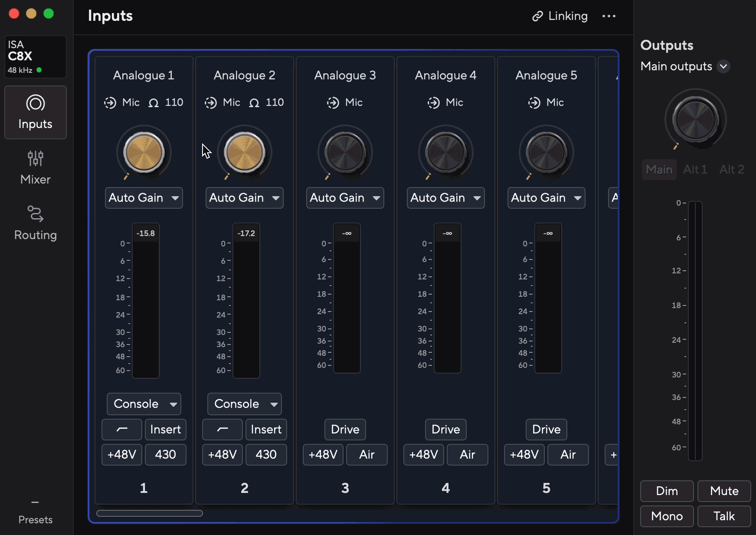Viewport: 756px width, 535px height.
Task: Open Auto Gain dropdown on Analogue 4
Action: [x=446, y=198]
